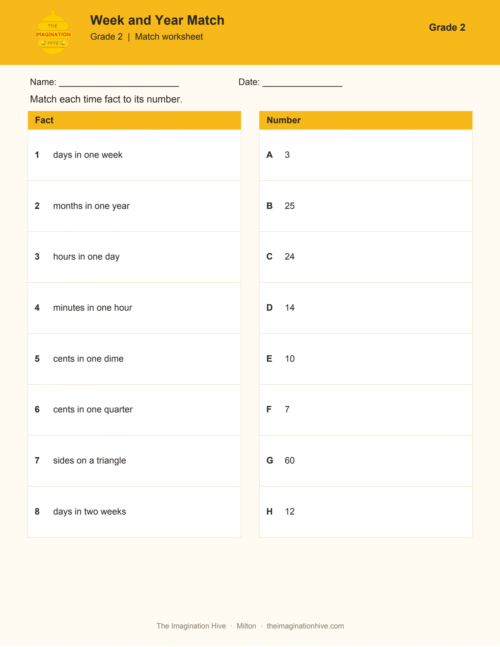Click the theimaginationhive.com footer link

305,626
